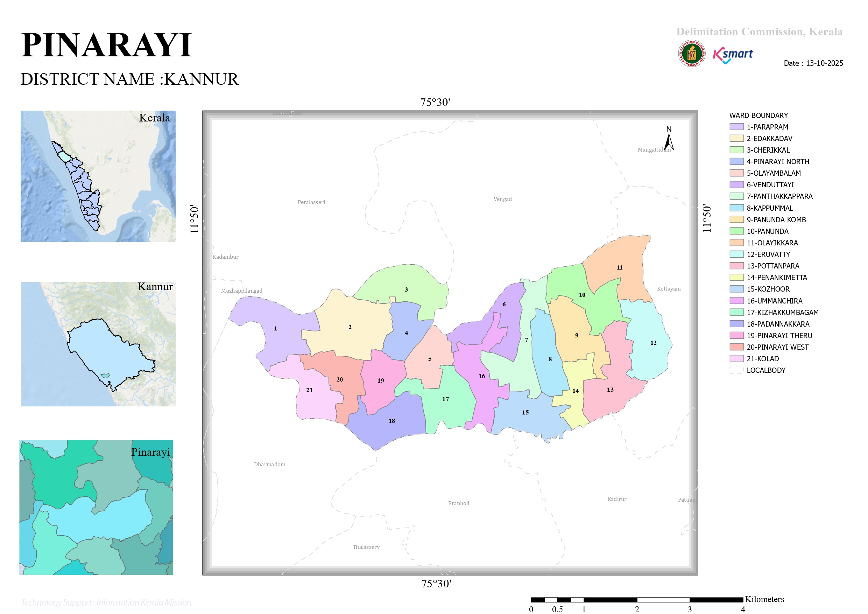
Task: Select ward 14 region on the map
Action: (575, 391)
